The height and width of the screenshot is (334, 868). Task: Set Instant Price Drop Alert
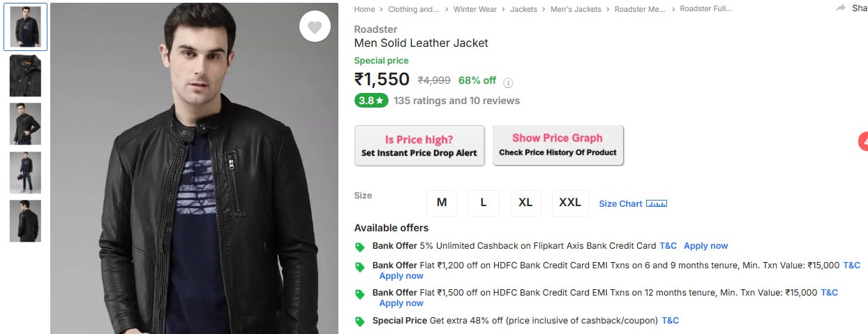click(x=419, y=146)
